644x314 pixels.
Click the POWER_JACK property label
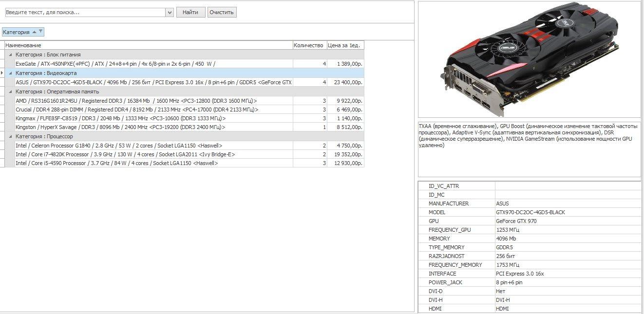click(x=446, y=282)
